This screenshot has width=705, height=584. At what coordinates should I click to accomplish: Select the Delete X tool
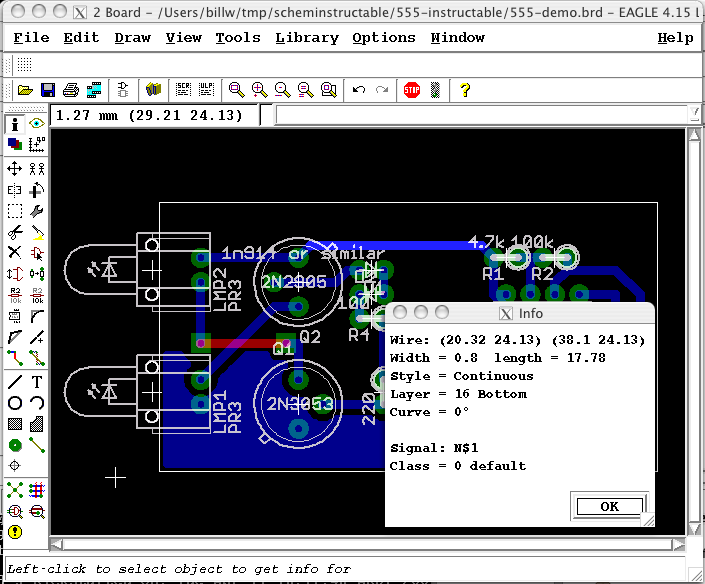(15, 253)
